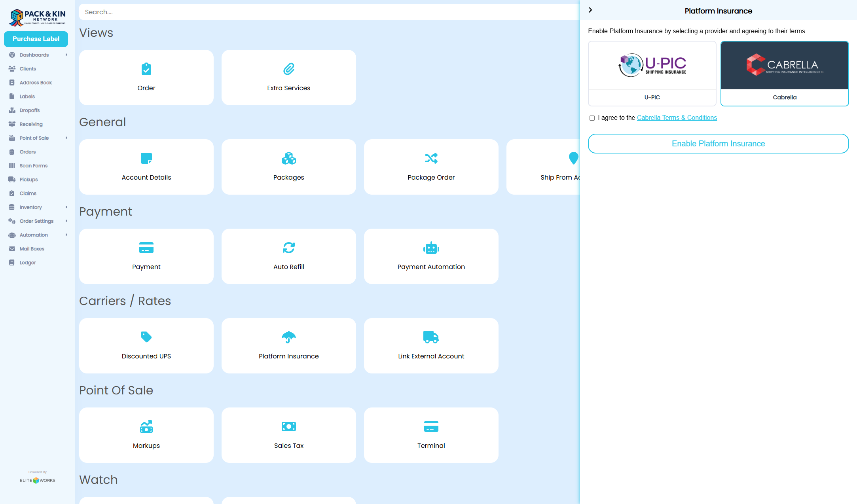Click the Auto Refill sync arrows icon
The height and width of the screenshot is (504, 857).
point(289,248)
